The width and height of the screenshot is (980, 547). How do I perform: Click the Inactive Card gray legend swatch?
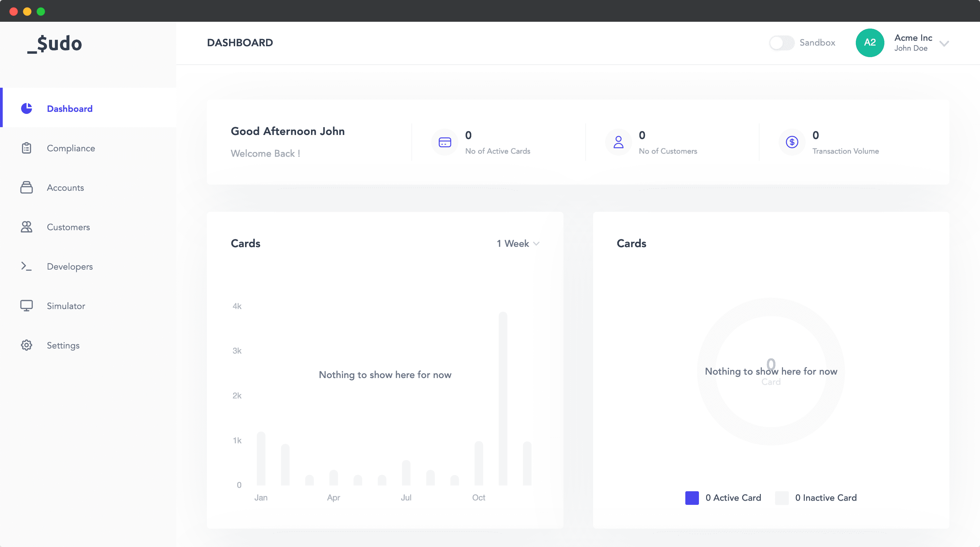point(781,498)
